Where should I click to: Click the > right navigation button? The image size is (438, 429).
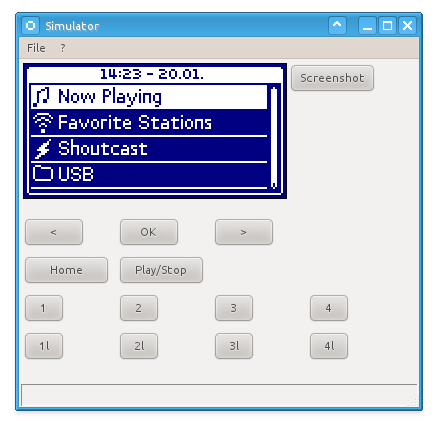244,232
